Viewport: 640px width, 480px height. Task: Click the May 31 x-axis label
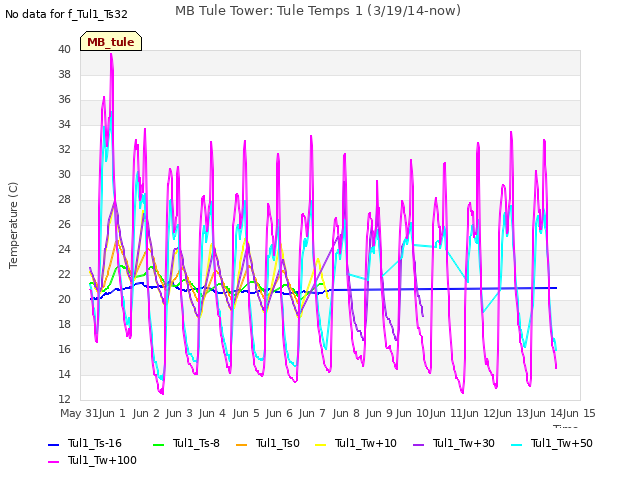coord(78,413)
